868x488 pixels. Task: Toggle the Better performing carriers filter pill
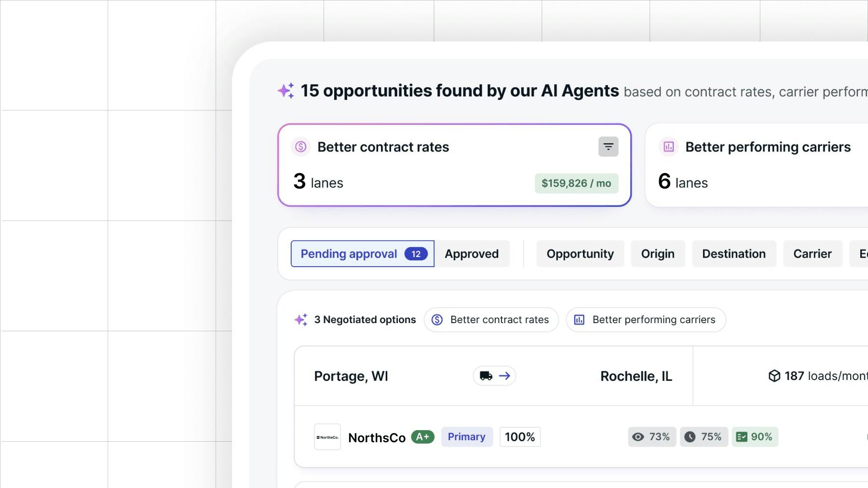click(646, 319)
